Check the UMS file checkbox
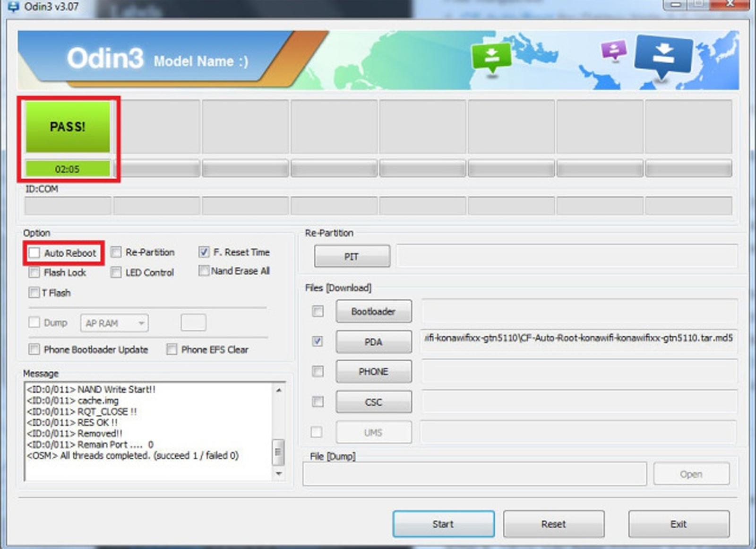The width and height of the screenshot is (756, 549). [x=317, y=432]
